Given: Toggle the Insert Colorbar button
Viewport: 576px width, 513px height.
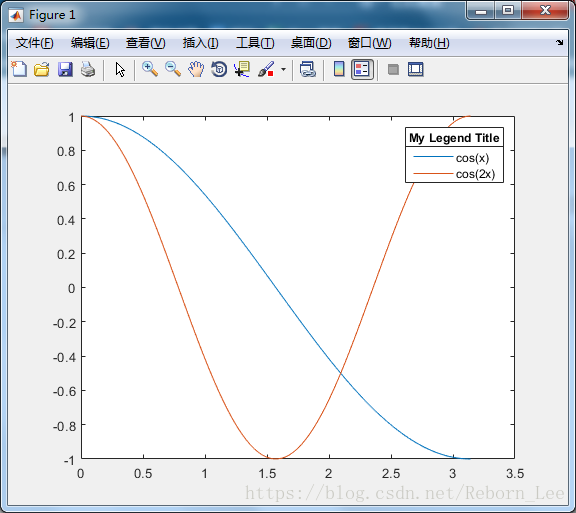Looking at the screenshot, I should coord(339,69).
